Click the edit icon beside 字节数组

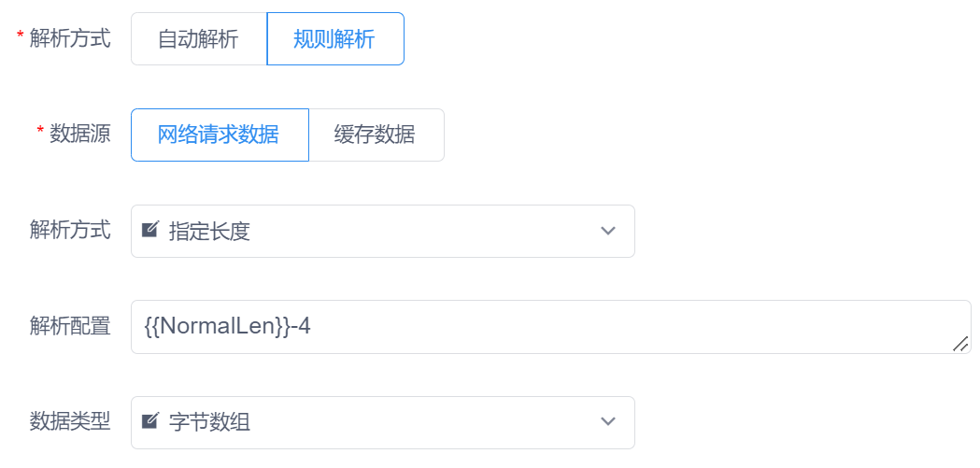coord(149,422)
